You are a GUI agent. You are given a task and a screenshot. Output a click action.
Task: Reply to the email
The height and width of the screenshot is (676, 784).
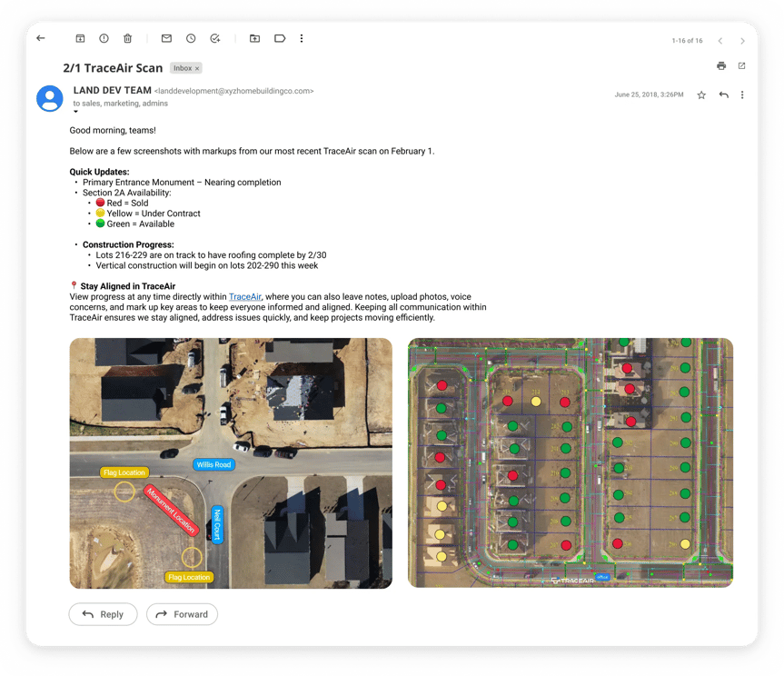pos(103,614)
